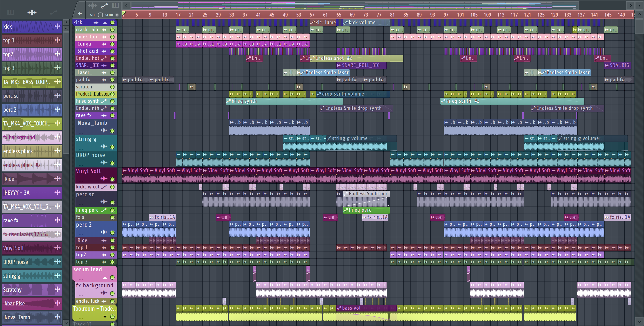Click the Track 33 header at the bottom
The image size is (644, 326).
click(x=95, y=324)
